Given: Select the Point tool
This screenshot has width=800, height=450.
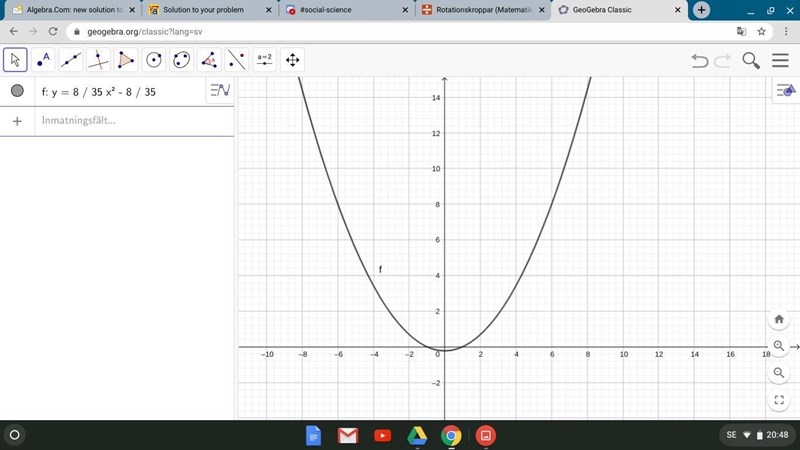Looking at the screenshot, I should click(x=43, y=60).
